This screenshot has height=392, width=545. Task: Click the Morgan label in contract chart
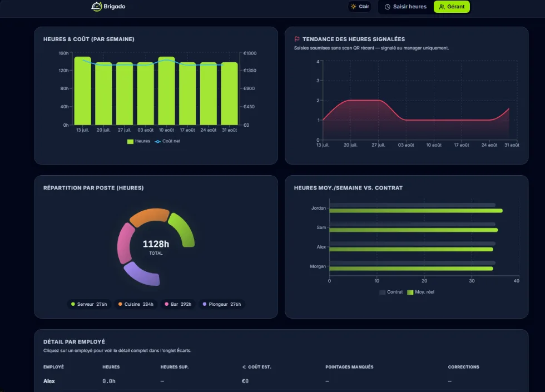318,266
